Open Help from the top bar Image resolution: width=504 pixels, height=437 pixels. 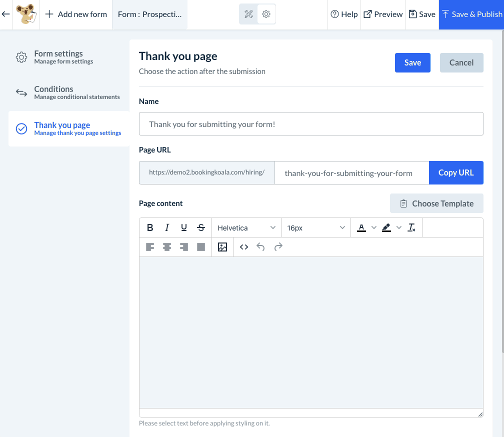pyautogui.click(x=344, y=14)
